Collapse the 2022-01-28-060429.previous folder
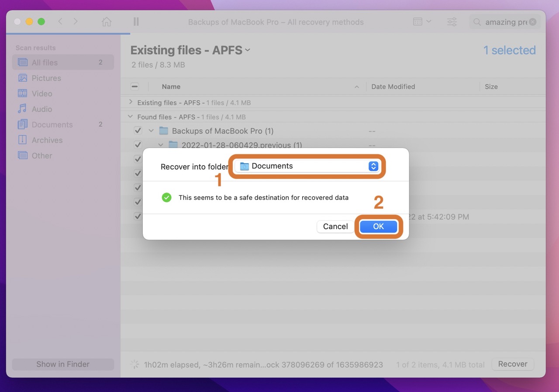The image size is (559, 392). click(x=161, y=144)
